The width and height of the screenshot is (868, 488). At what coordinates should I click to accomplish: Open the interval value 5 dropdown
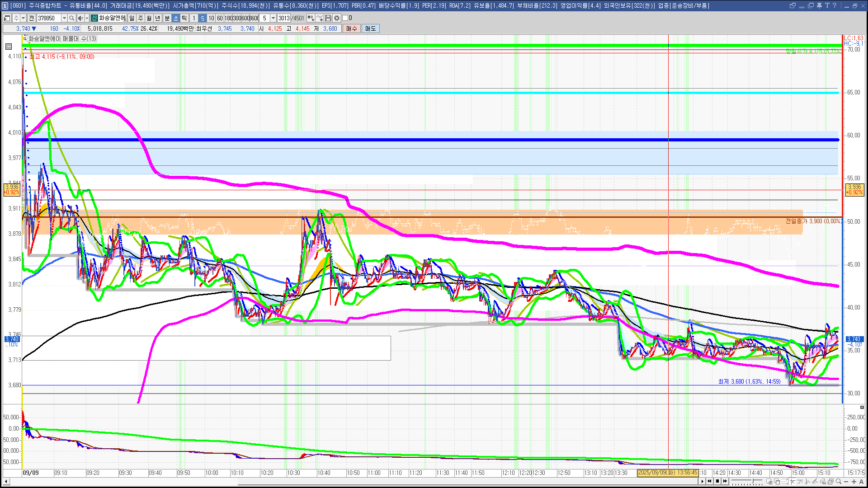click(x=273, y=18)
